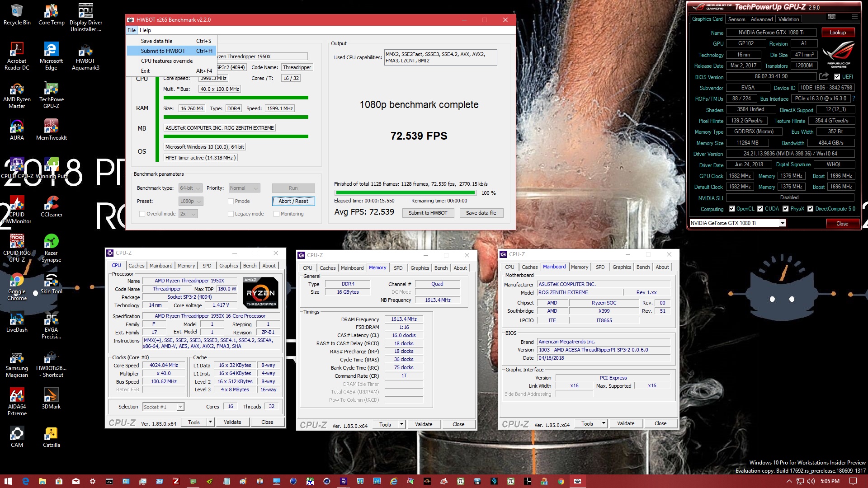The height and width of the screenshot is (488, 868).
Task: Toggle OpenCL checkbox in GPU-Z
Action: (x=731, y=209)
